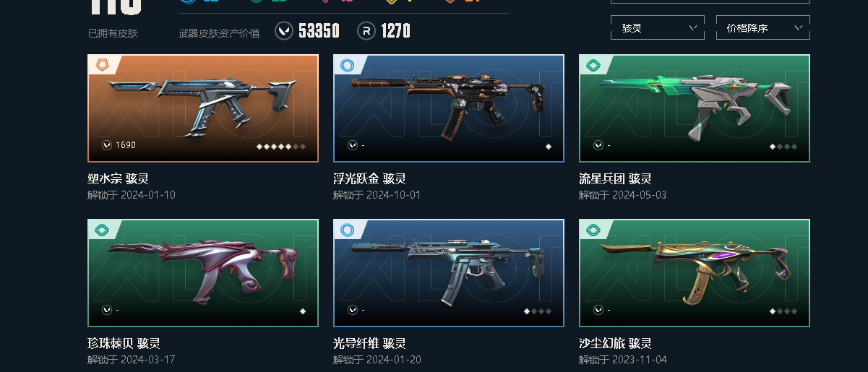Viewport: 868px width, 372px height.
Task: Open the 骇灵 weapon filter dropdown
Action: pyautogui.click(x=658, y=28)
